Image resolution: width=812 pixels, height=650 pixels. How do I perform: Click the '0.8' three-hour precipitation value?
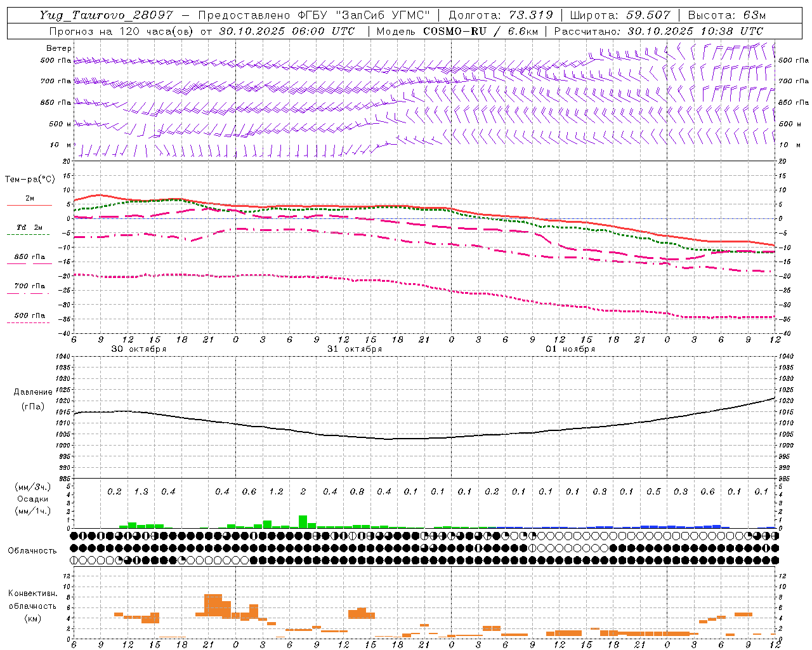click(357, 492)
